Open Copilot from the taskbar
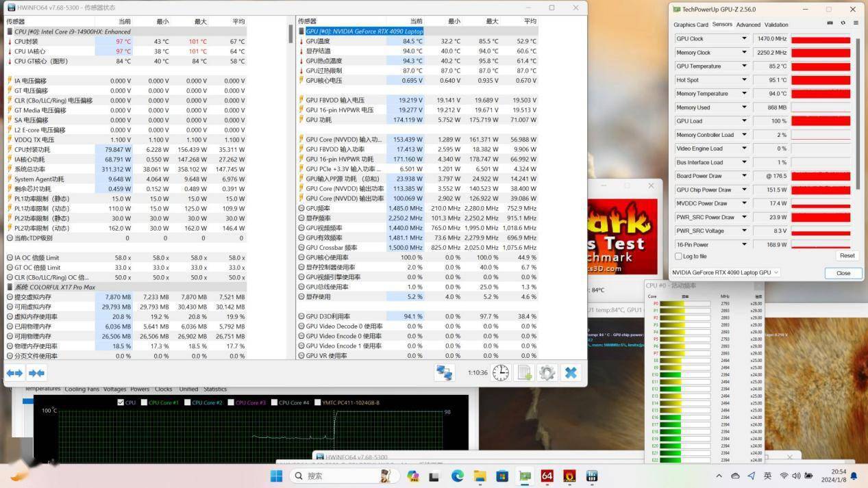 coord(412,476)
